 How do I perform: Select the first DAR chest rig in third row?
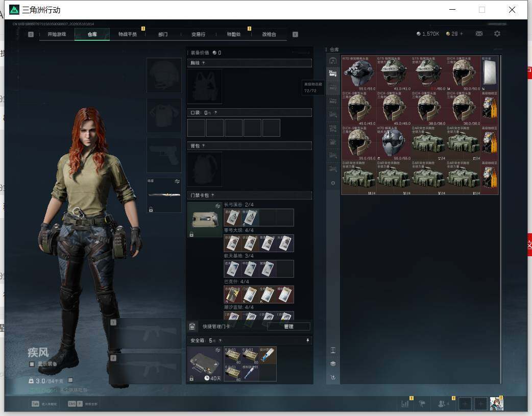(429, 143)
